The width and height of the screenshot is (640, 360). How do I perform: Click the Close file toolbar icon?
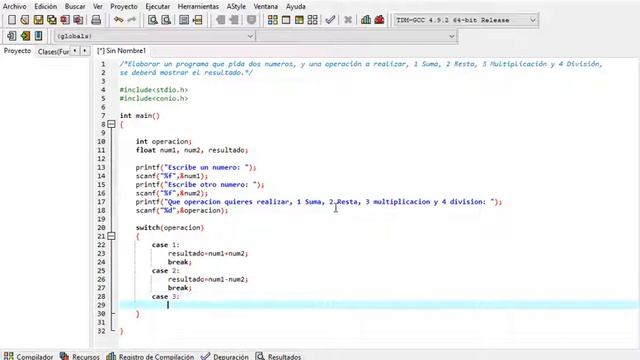[65, 20]
